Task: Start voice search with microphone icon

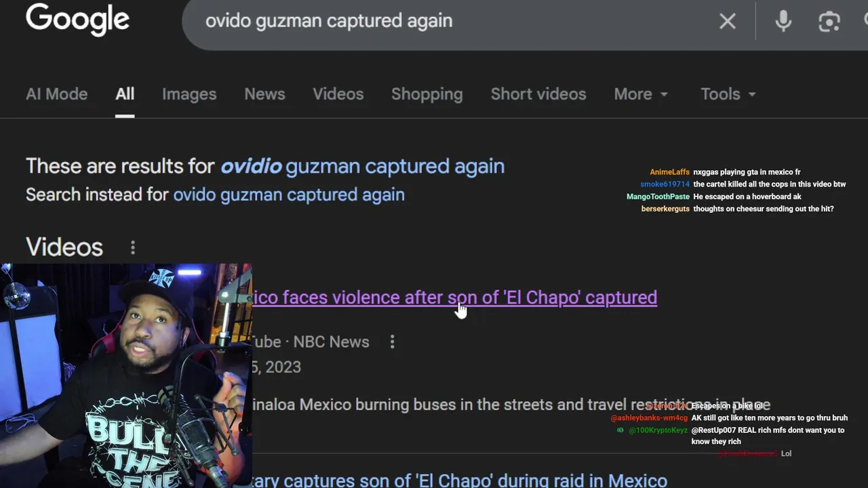Action: (783, 21)
